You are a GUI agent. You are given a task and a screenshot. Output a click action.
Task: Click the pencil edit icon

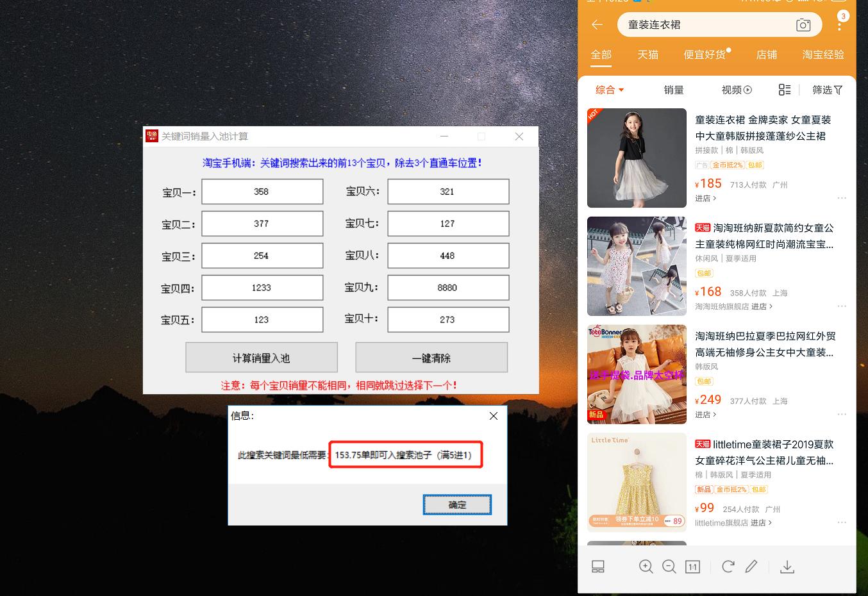[751, 567]
